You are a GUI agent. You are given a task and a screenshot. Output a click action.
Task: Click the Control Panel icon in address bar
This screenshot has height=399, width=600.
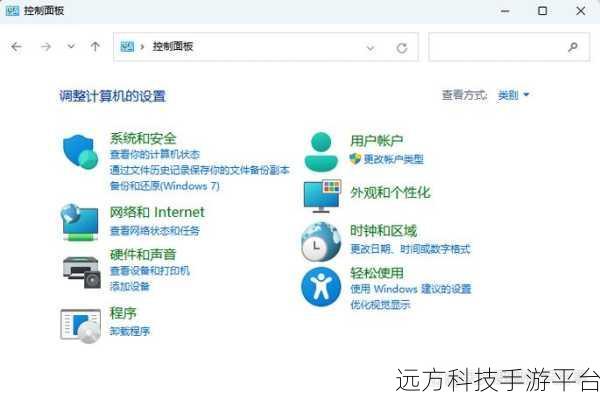(127, 47)
